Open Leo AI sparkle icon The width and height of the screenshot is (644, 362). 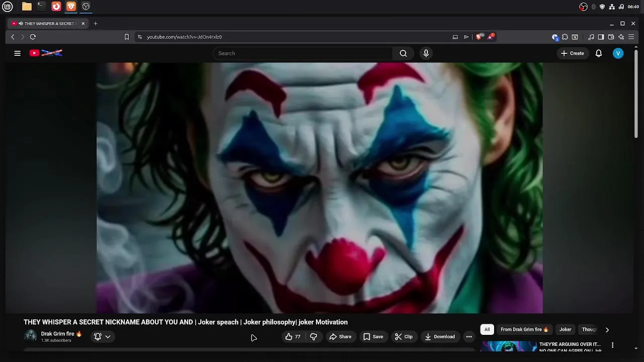[x=621, y=37]
